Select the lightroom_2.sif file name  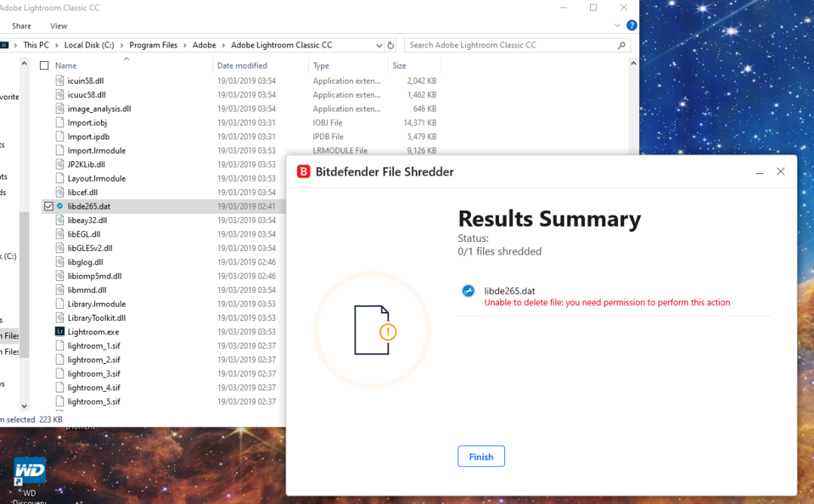(x=94, y=359)
